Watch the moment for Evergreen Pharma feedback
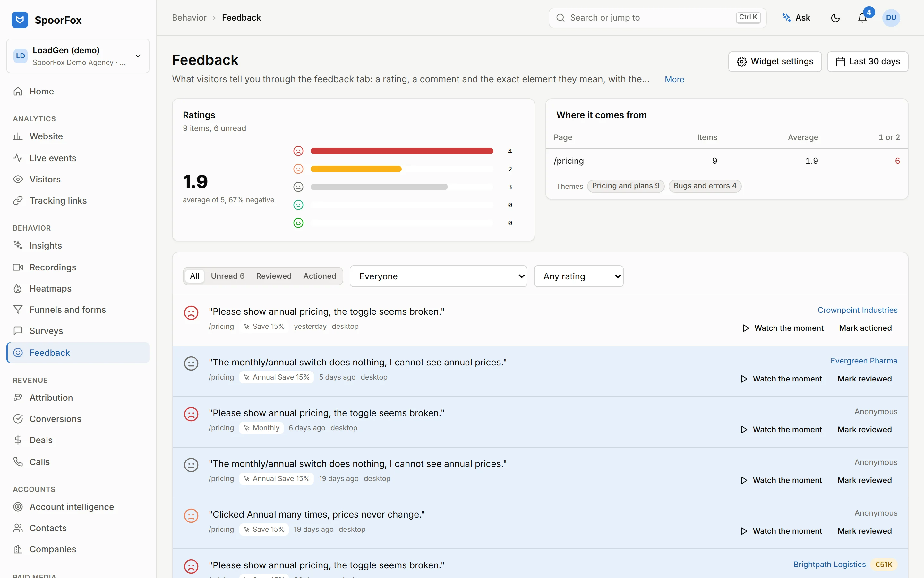The image size is (924, 578). click(781, 379)
